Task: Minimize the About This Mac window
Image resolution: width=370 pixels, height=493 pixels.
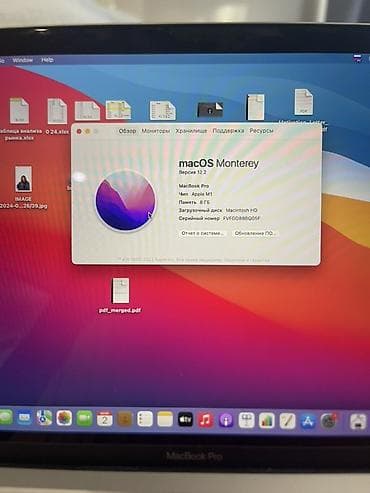Action: pyautogui.click(x=88, y=131)
